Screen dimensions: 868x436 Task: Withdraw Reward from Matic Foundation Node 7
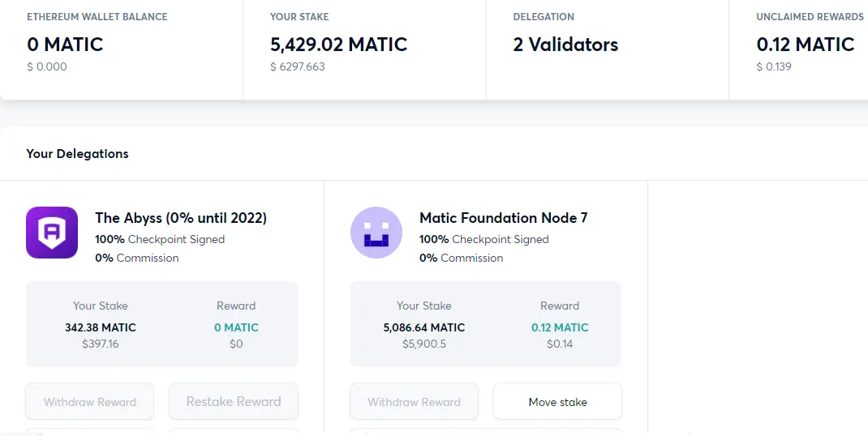tap(414, 402)
